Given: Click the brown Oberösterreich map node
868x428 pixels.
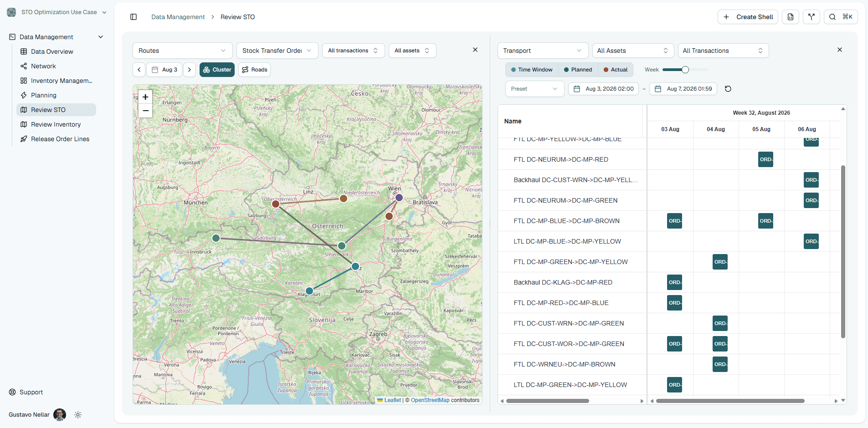Looking at the screenshot, I should [276, 204].
